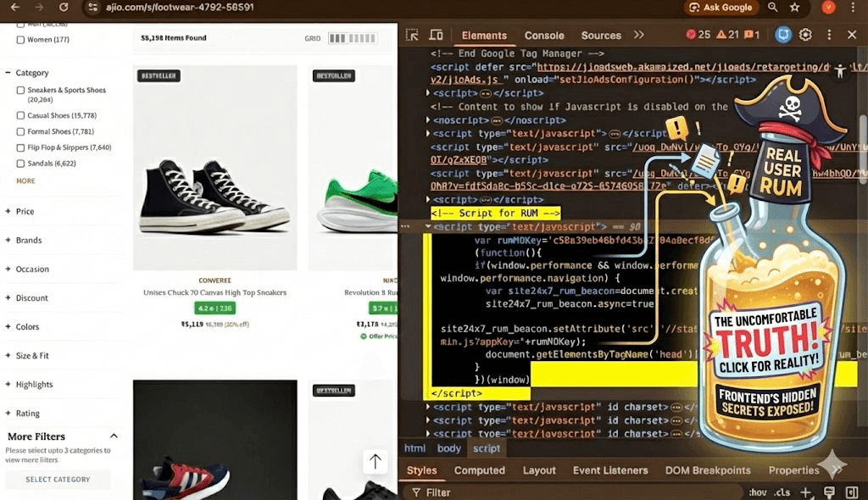The image size is (868, 500).
Task: Add a new style rule with plus icon
Action: click(x=804, y=492)
